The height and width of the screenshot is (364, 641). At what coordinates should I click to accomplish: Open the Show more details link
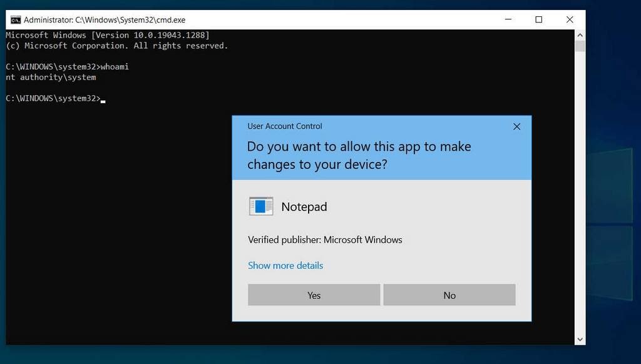(285, 266)
